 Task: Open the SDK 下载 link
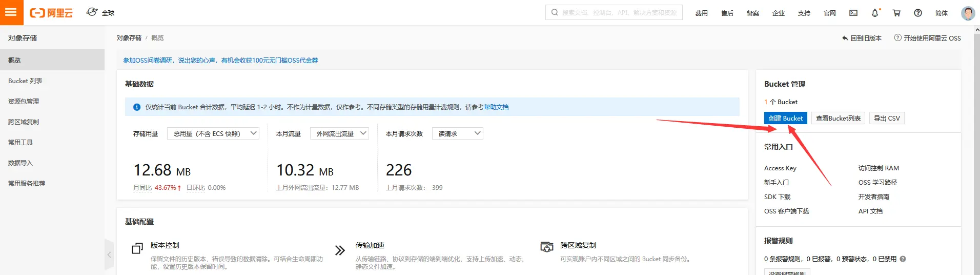coord(777,197)
